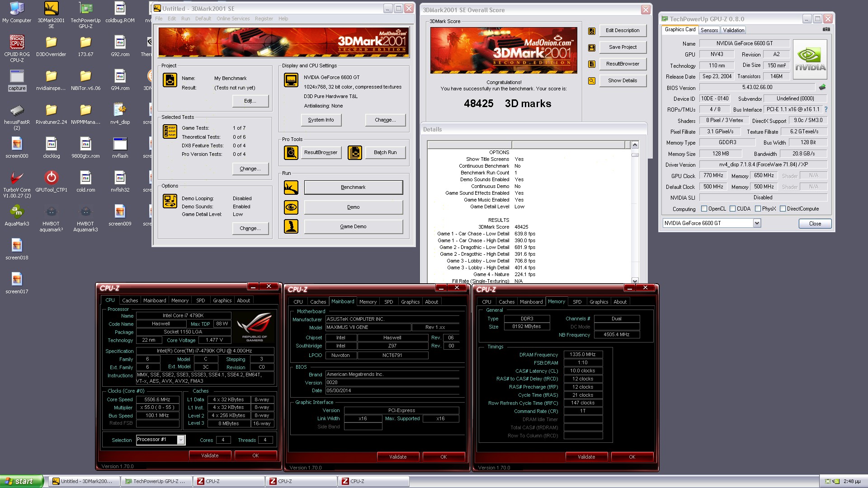This screenshot has height=488, width=868.
Task: Open the Help menu in 3DMark2001
Action: pyautogui.click(x=283, y=19)
